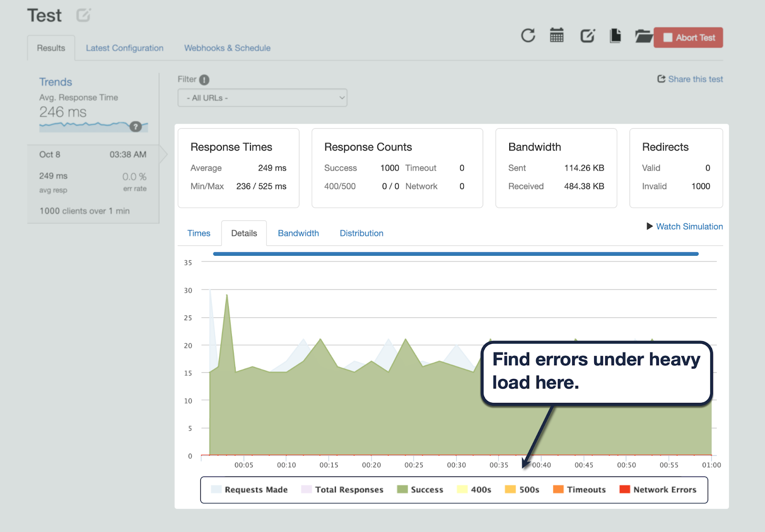Screen dimensions: 765x532
Task: Open the Trends link
Action: click(x=55, y=82)
